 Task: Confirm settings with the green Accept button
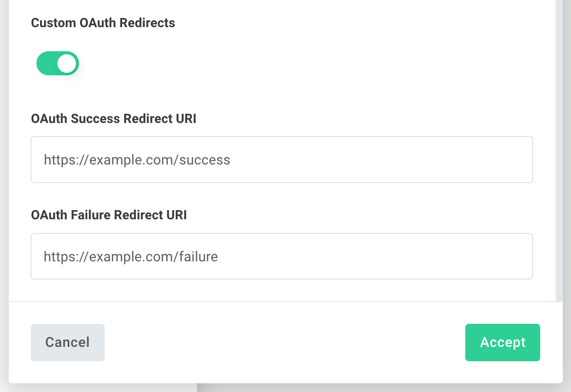tap(502, 342)
